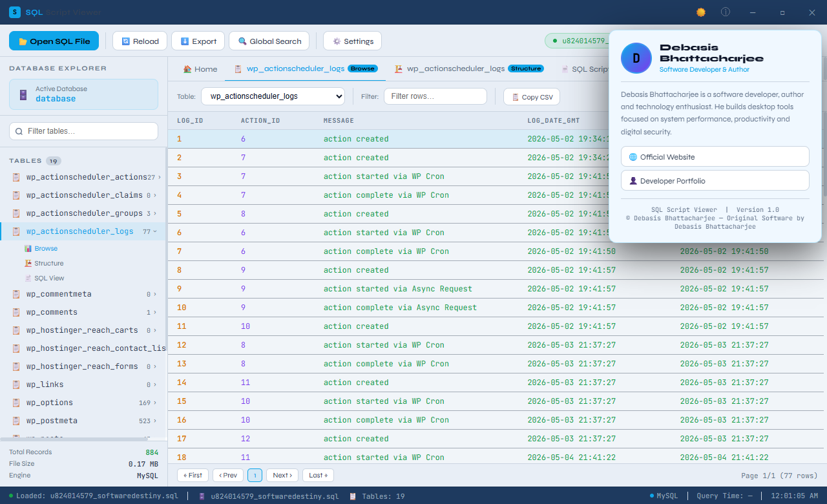Go to First page
The height and width of the screenshot is (504, 827).
tap(193, 475)
